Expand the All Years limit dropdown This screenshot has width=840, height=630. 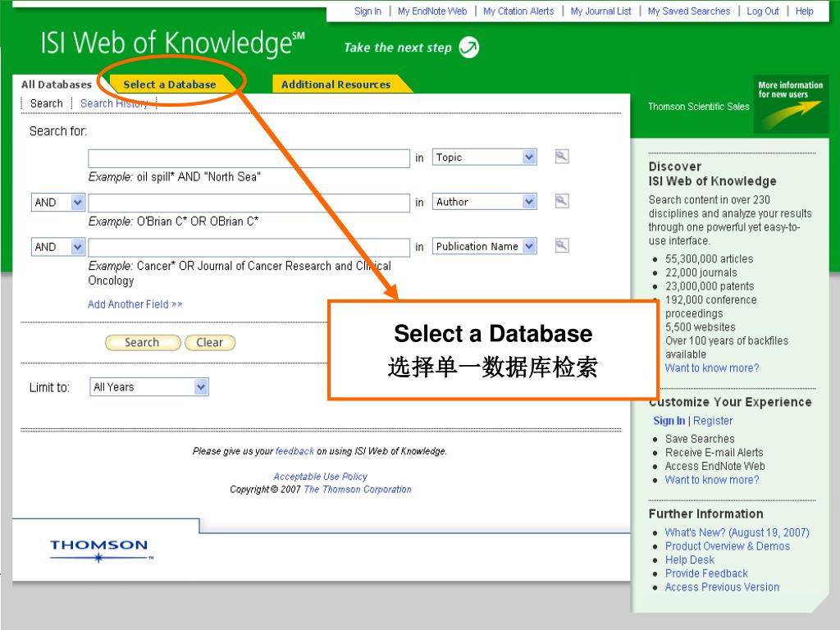pyautogui.click(x=149, y=387)
